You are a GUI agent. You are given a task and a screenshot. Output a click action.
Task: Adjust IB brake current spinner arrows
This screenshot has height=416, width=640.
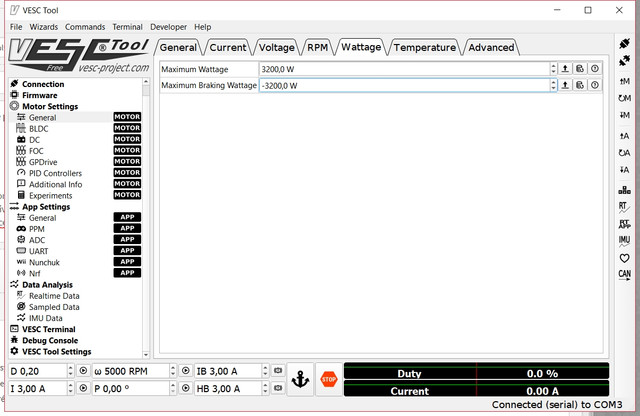(x=265, y=371)
